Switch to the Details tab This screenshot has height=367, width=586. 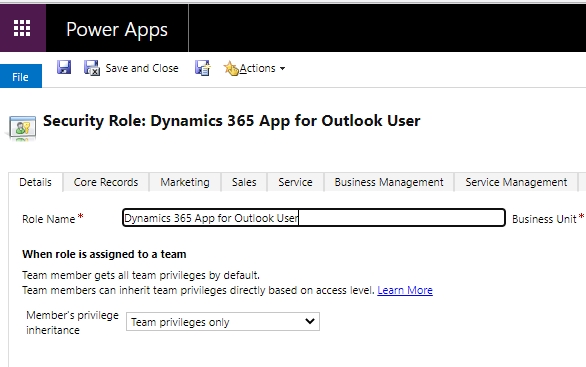pos(36,182)
